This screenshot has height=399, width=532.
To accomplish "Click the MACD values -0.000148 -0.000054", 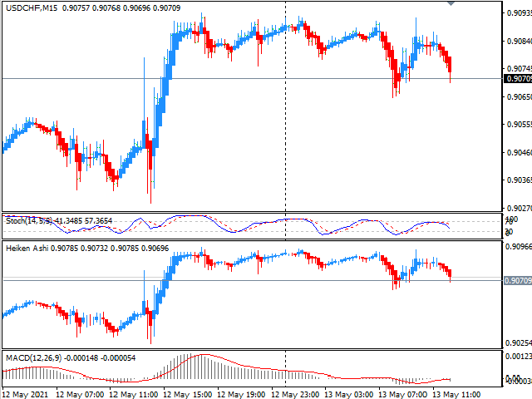I will (x=100, y=358).
